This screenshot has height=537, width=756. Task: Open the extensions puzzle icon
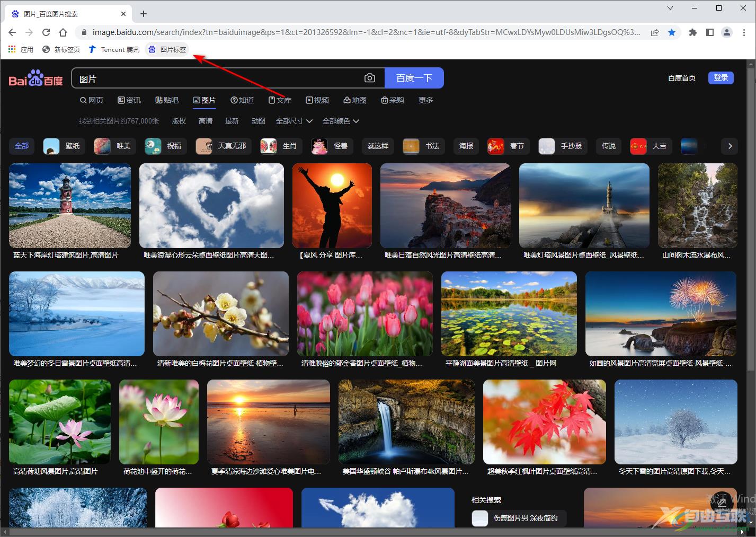(692, 32)
